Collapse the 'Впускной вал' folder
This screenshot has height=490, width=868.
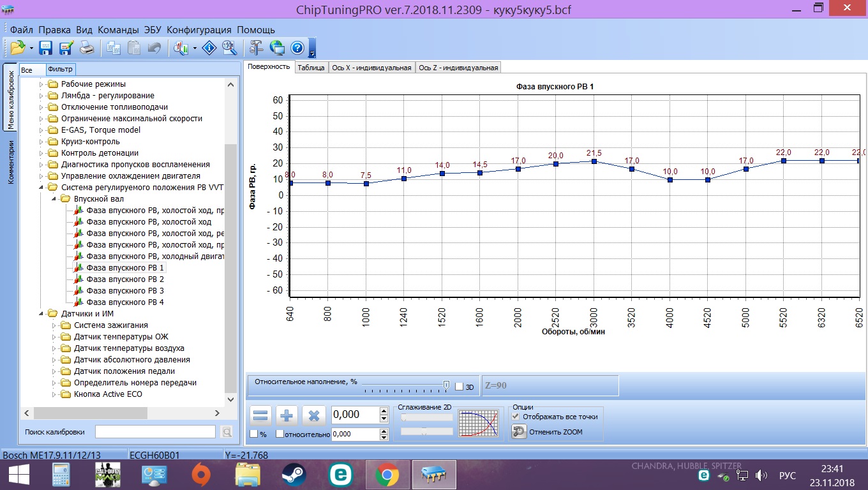tap(54, 199)
